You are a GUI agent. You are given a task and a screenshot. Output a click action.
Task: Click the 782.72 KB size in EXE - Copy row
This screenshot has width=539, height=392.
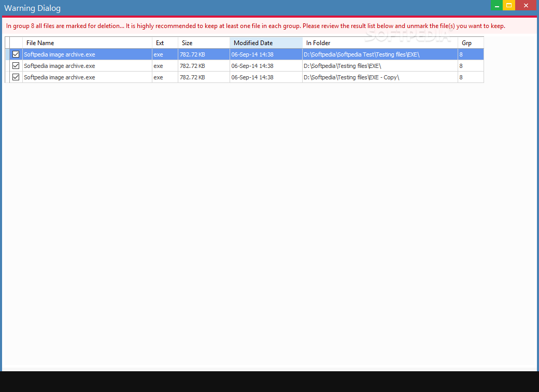pos(192,77)
